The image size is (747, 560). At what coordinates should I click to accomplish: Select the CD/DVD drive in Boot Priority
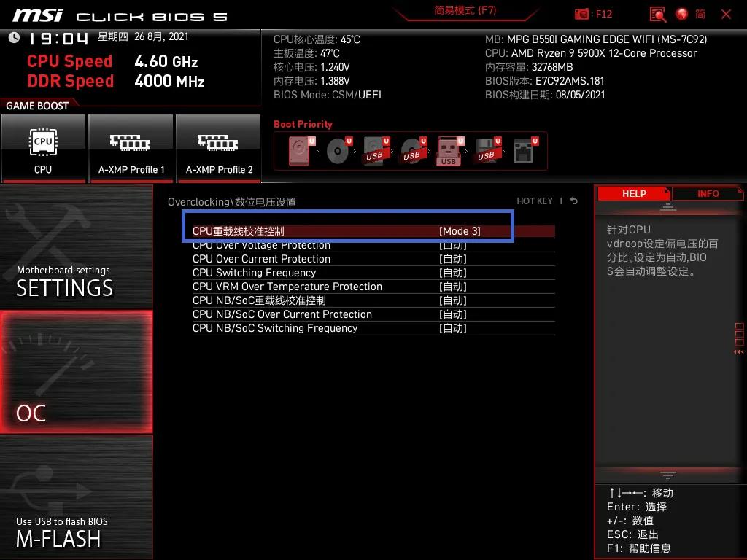[x=336, y=151]
